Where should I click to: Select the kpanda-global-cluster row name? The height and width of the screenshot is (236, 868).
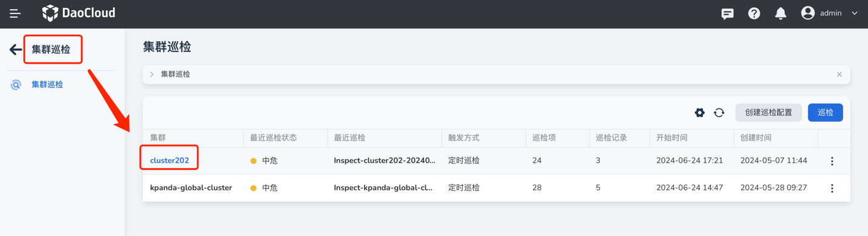(x=191, y=188)
